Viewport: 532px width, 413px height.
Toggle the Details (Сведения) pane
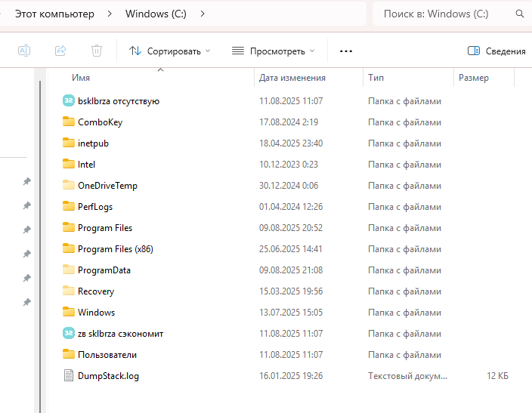tap(496, 51)
